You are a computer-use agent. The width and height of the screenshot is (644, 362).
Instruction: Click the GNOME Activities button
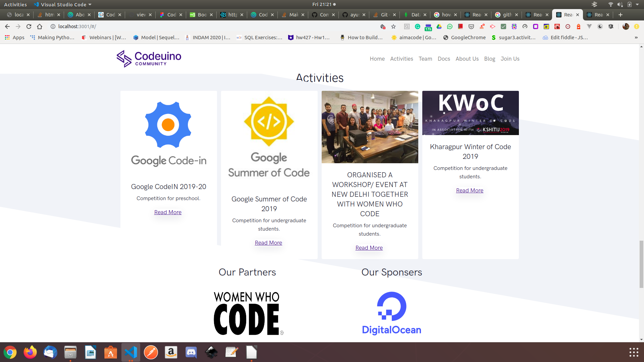point(15,4)
